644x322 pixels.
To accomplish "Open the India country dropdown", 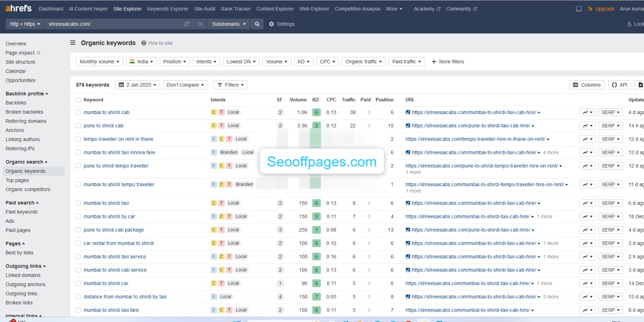I will click(x=141, y=62).
